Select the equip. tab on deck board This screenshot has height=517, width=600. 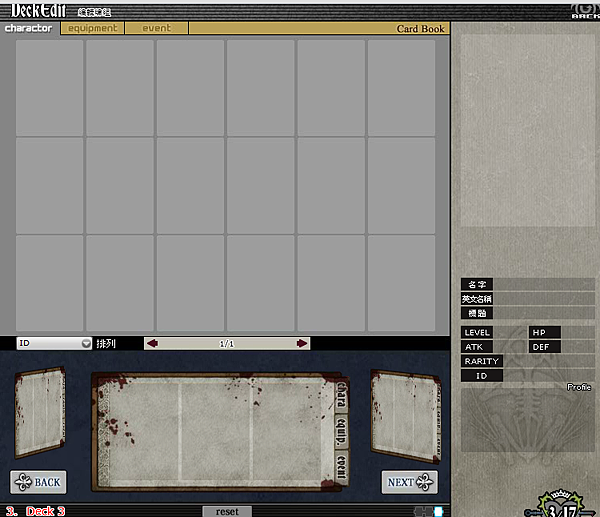click(341, 432)
